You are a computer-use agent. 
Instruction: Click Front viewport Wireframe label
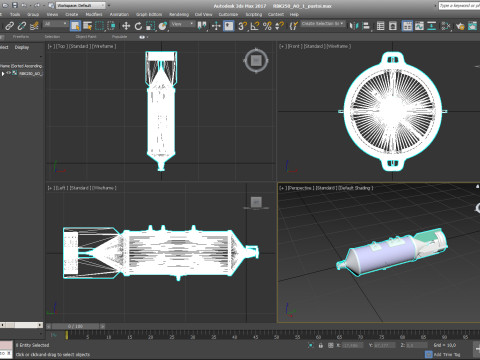pos(338,46)
